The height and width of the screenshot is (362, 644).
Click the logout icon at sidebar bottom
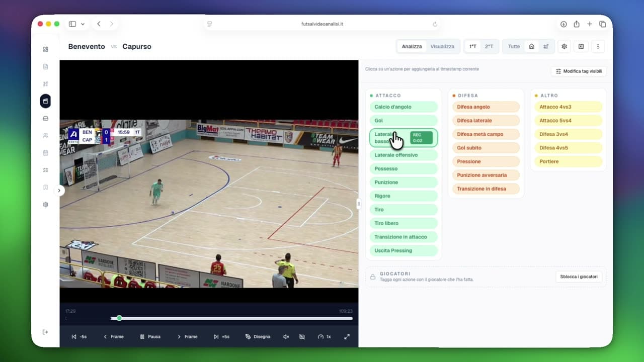pos(45,332)
